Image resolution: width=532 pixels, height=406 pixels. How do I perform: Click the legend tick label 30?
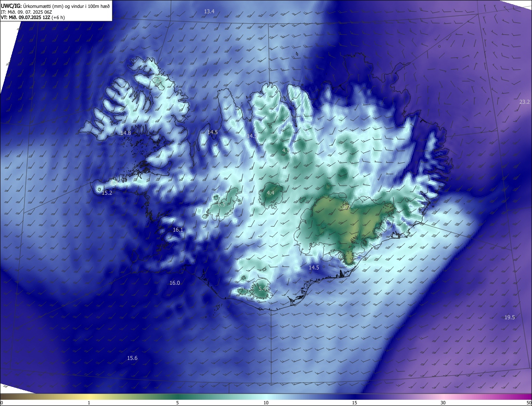point(443,403)
